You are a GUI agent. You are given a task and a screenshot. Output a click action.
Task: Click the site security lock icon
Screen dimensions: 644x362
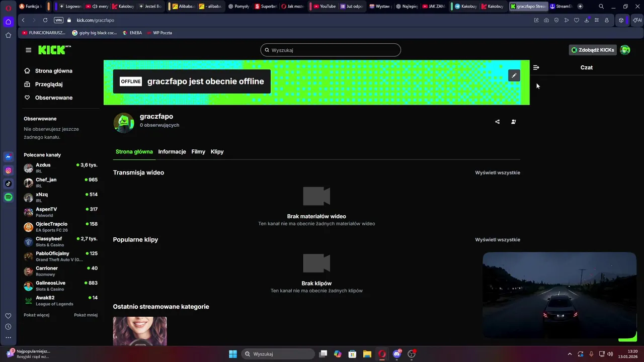[69, 20]
